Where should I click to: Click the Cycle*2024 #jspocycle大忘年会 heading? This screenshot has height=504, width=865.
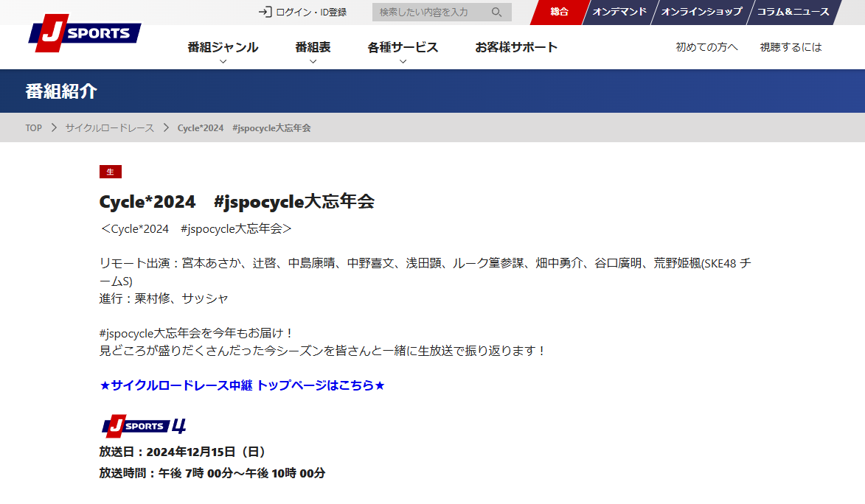(237, 202)
